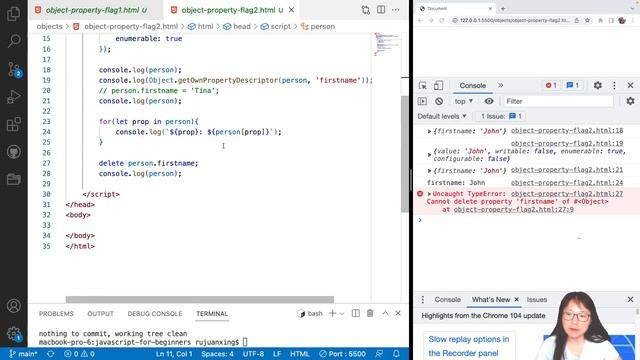Click the editor vertical scrollbar thumb
The height and width of the screenshot is (360, 640).
(404, 154)
